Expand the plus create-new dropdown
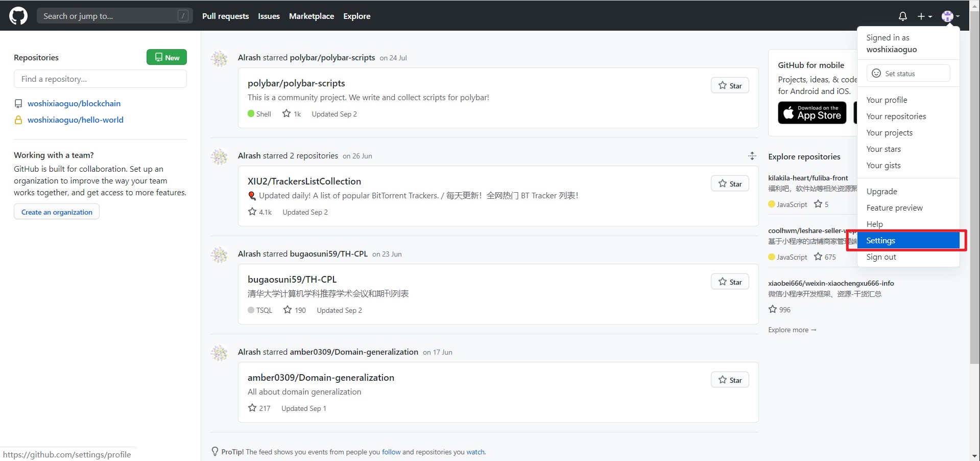 coord(924,16)
